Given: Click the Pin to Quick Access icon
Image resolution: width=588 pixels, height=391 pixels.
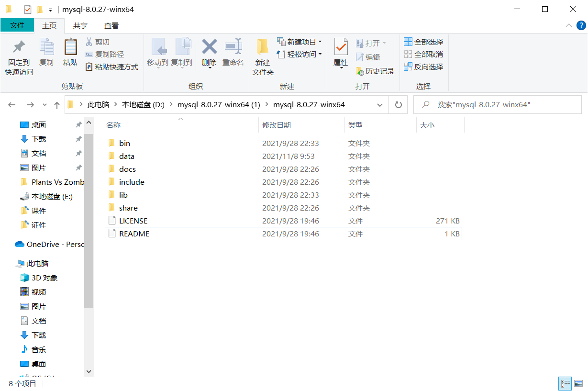Looking at the screenshot, I should point(18,54).
